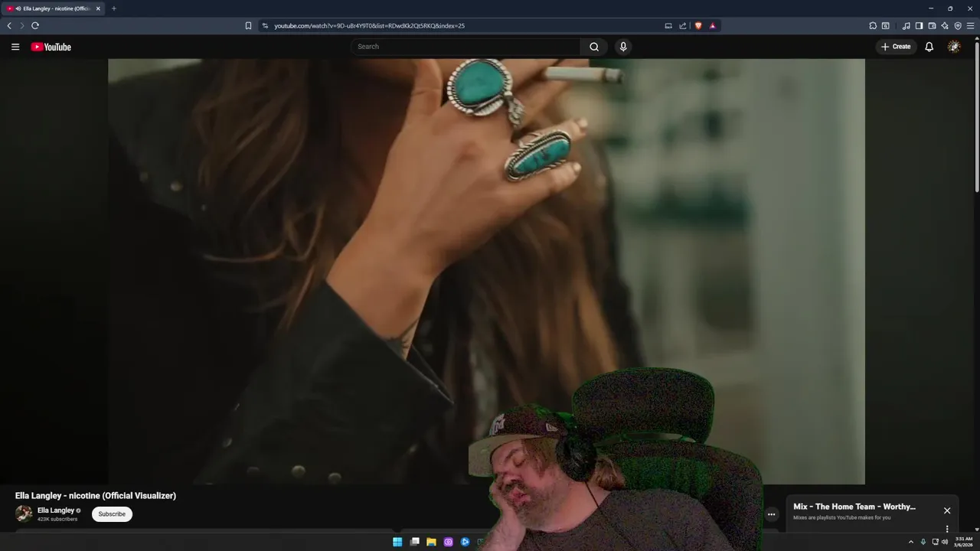Open the YouTube guide hamburger menu
The width and height of the screenshot is (980, 551).
tap(15, 47)
